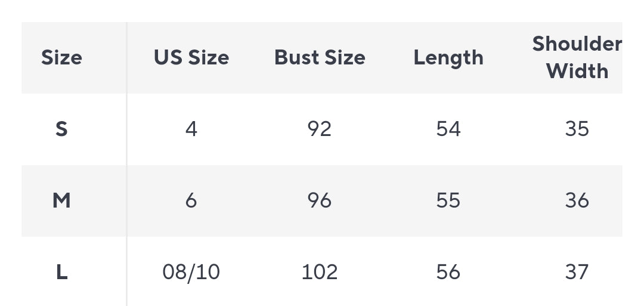Click US size value 4
The width and height of the screenshot is (644, 306).
(191, 129)
